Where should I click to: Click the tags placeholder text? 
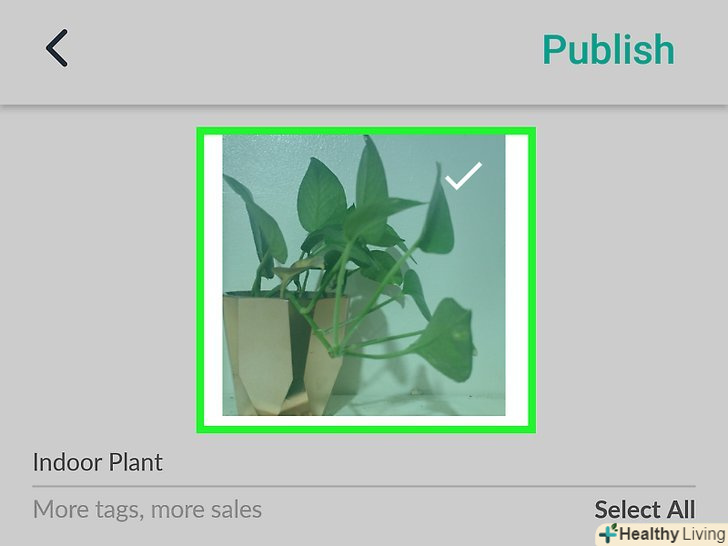click(148, 509)
